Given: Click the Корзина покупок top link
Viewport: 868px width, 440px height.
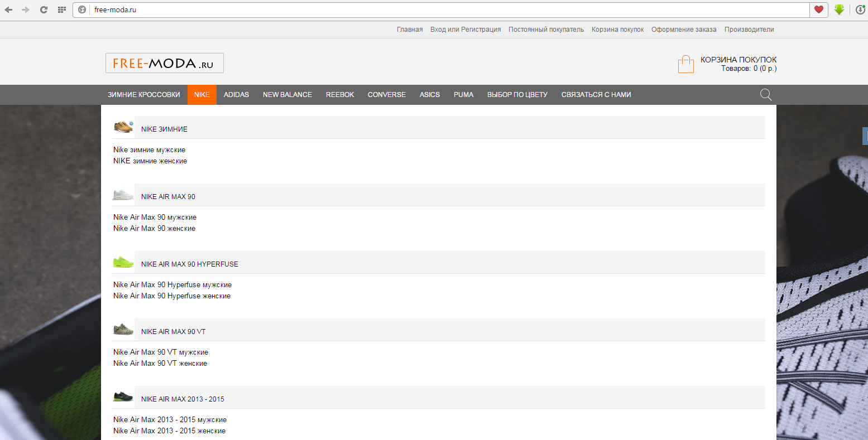Looking at the screenshot, I should [617, 30].
